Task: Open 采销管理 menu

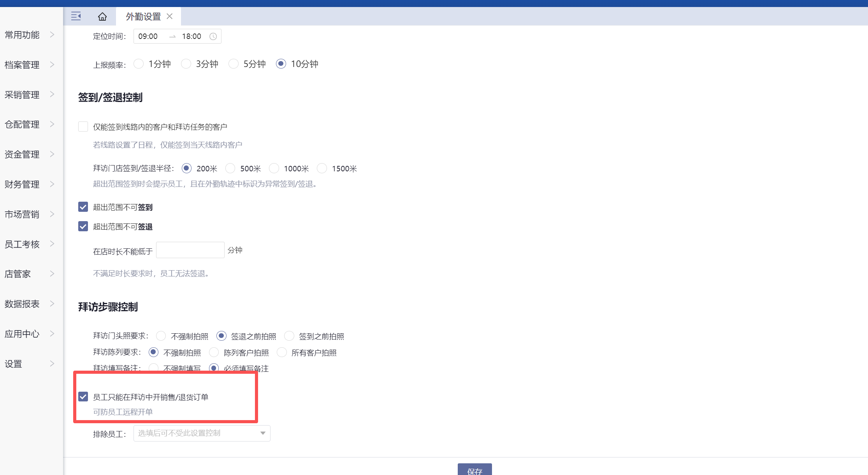Action: click(22, 95)
